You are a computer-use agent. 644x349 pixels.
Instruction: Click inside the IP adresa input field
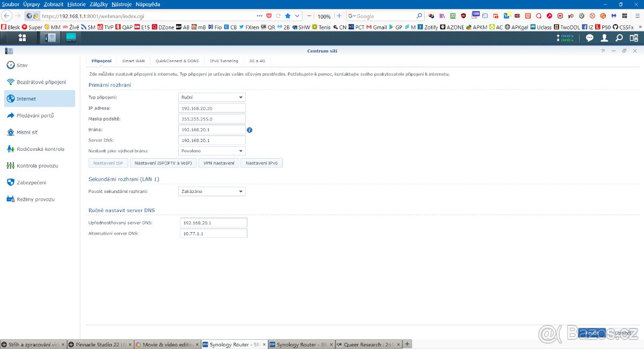(211, 108)
